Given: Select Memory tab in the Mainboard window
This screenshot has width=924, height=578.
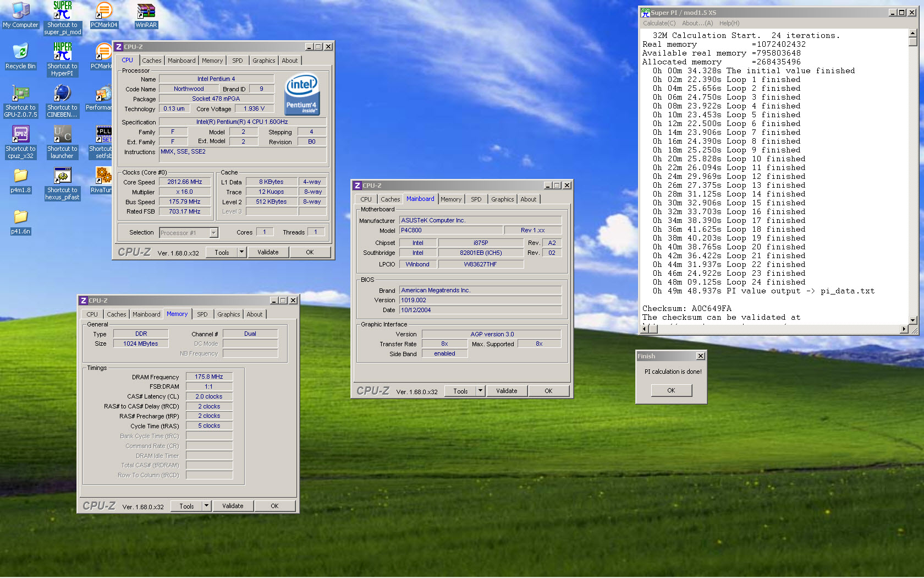Looking at the screenshot, I should [x=451, y=199].
